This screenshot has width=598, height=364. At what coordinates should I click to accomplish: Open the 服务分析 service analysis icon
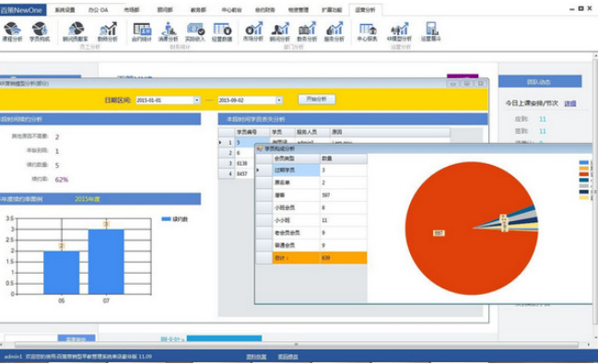(x=334, y=31)
